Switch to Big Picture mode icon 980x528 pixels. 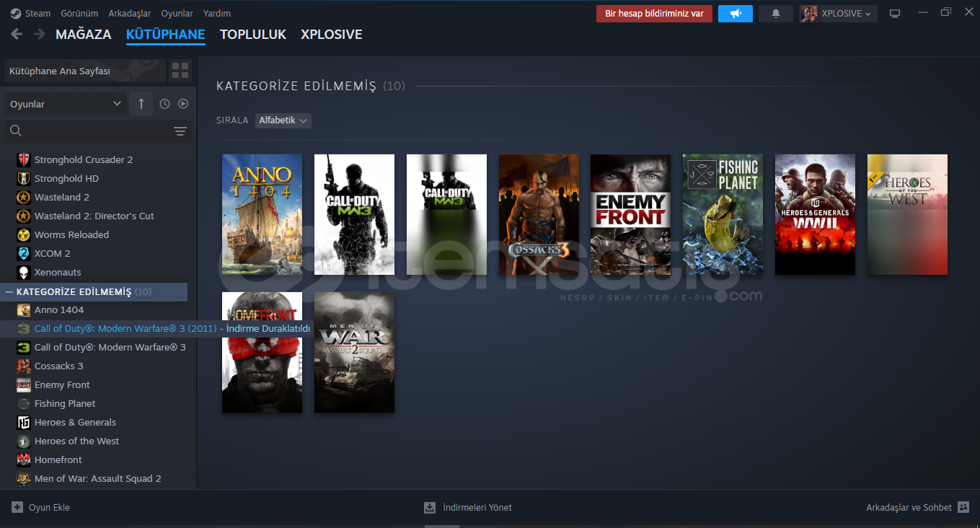[895, 14]
